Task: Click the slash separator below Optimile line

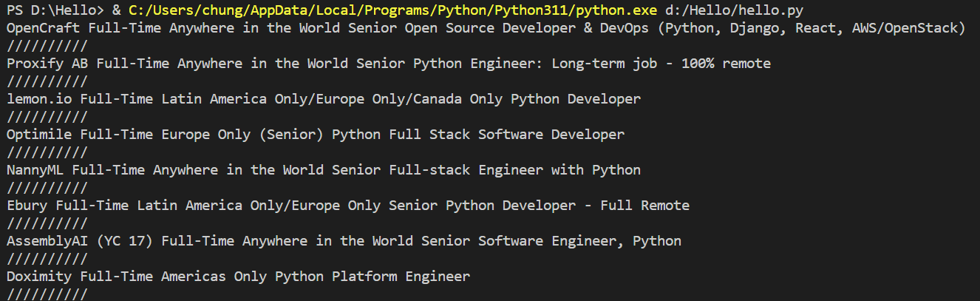Action: (47, 152)
